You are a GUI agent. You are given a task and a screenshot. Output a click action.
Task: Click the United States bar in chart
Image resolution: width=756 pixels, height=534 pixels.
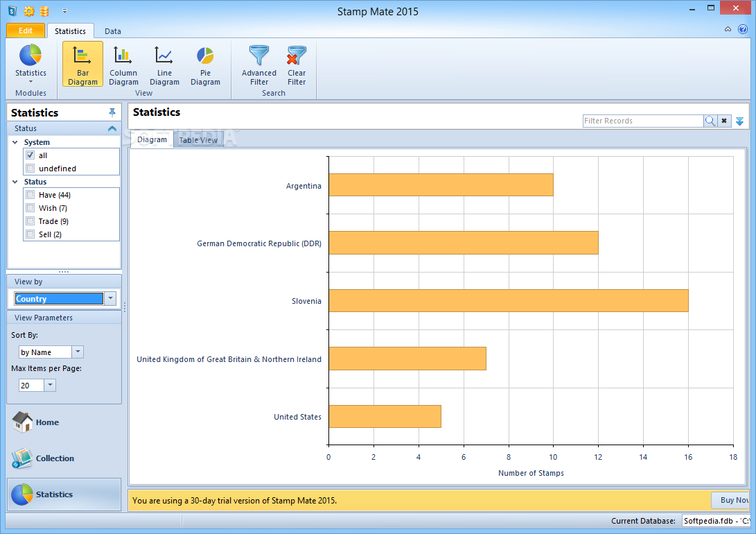click(x=385, y=416)
